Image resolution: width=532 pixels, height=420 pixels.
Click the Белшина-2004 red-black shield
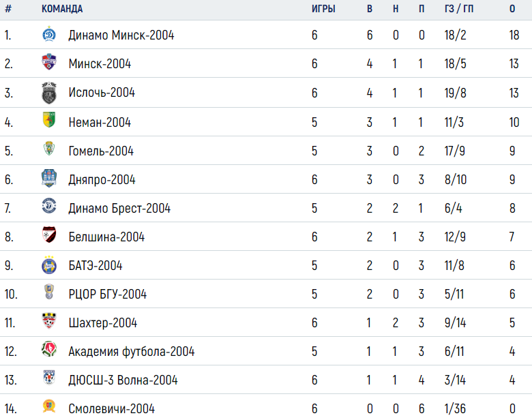49,235
